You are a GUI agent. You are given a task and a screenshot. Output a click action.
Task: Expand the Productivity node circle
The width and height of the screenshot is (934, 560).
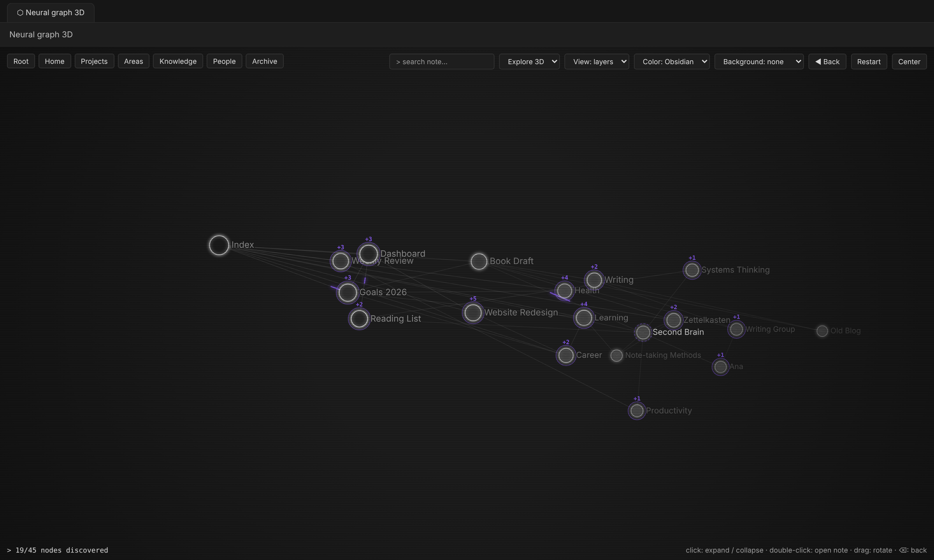[637, 411]
